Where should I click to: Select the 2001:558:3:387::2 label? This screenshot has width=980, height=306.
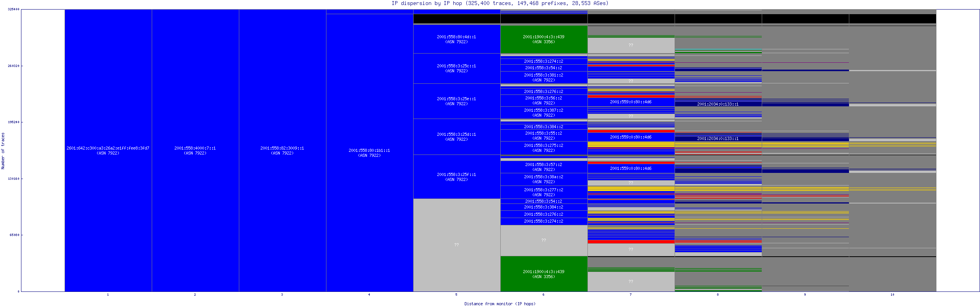544,113
